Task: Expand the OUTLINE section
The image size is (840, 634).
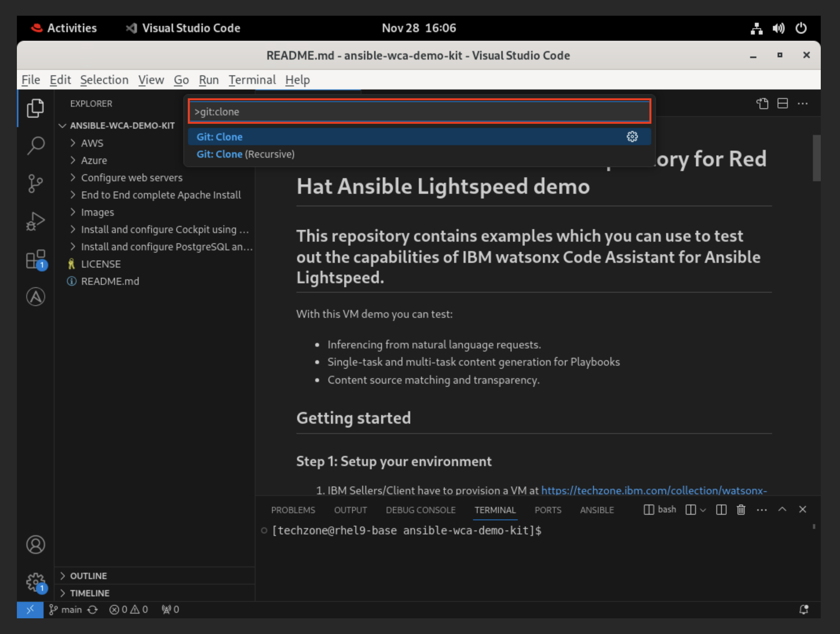Action: point(88,576)
